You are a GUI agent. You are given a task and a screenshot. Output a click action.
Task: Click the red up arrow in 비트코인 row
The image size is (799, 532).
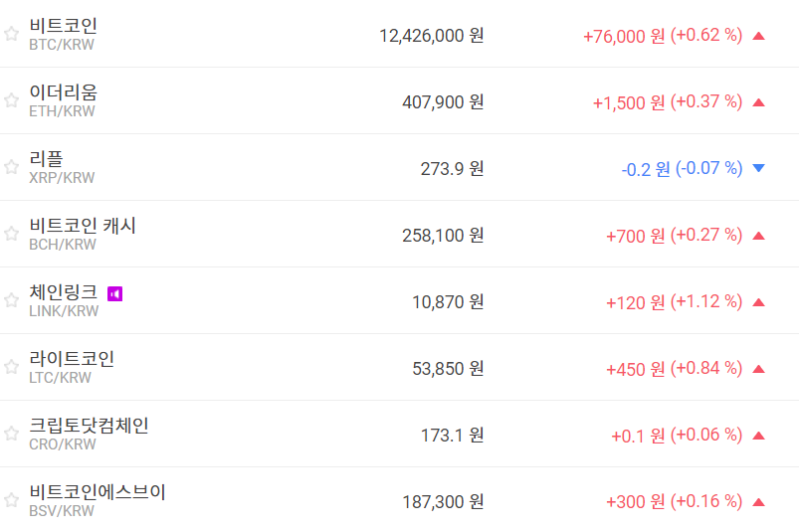pos(759,36)
